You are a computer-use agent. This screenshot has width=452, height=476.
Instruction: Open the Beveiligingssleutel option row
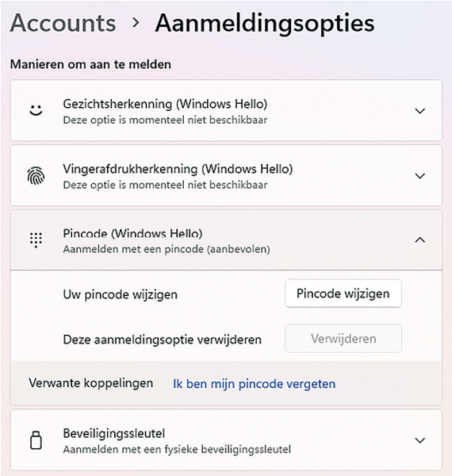(226, 440)
